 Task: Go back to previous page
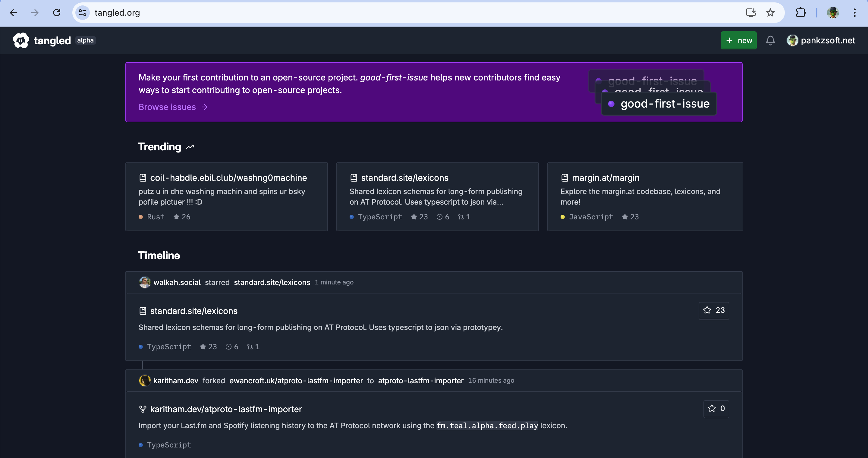click(x=14, y=13)
